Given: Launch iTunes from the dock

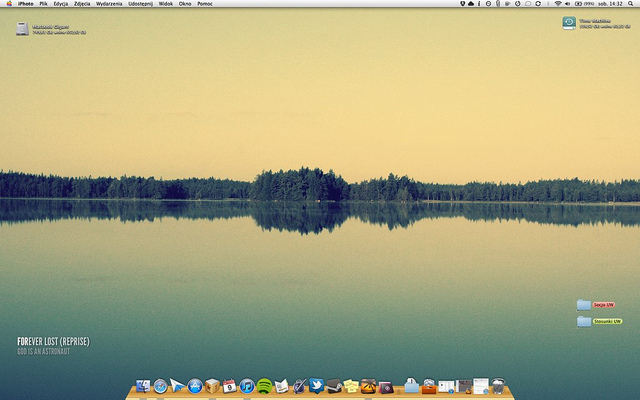Looking at the screenshot, I should [247, 386].
